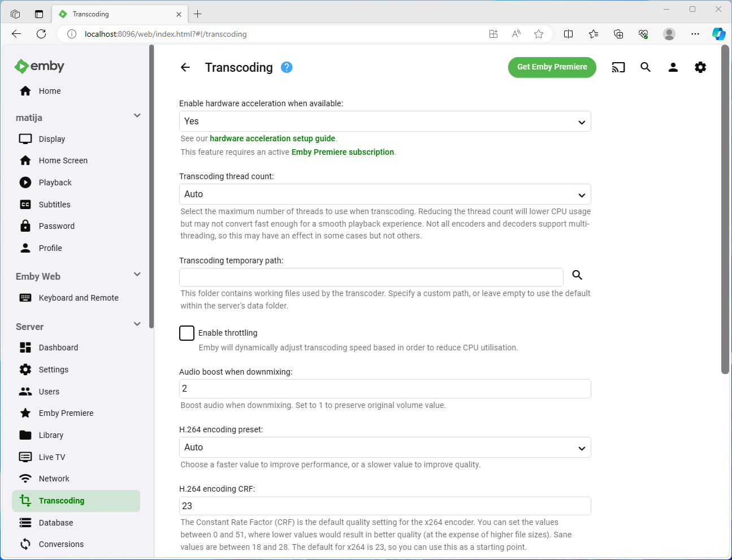732x560 pixels.
Task: Collapse the Server sidebar section
Action: pyautogui.click(x=137, y=324)
